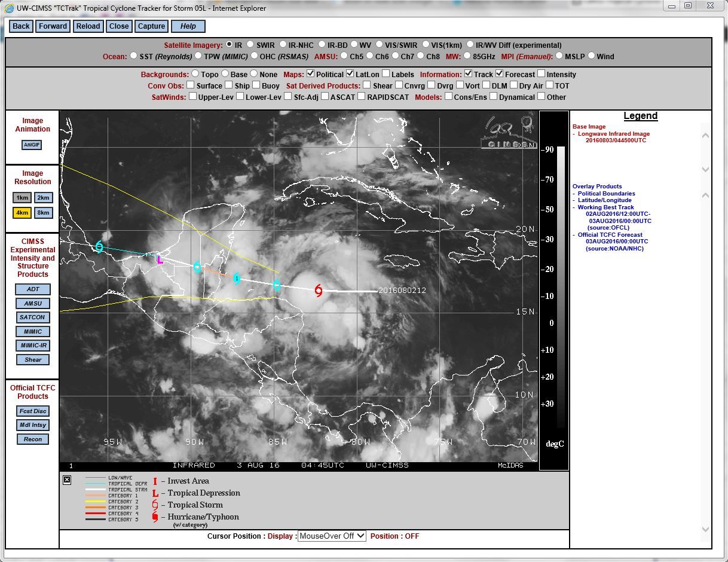Select the 4km resolution button
Image resolution: width=728 pixels, height=562 pixels.
tap(22, 212)
